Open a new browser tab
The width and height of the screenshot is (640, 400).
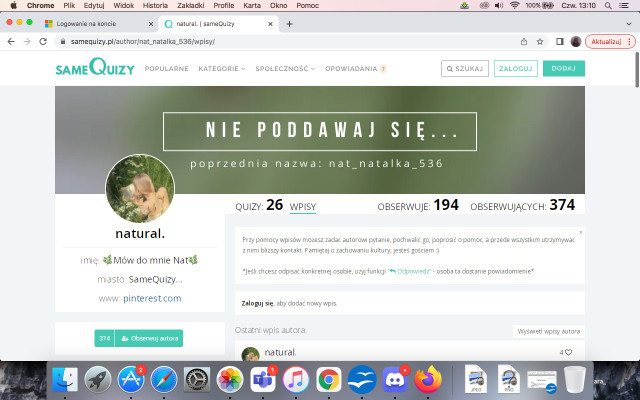(x=290, y=23)
